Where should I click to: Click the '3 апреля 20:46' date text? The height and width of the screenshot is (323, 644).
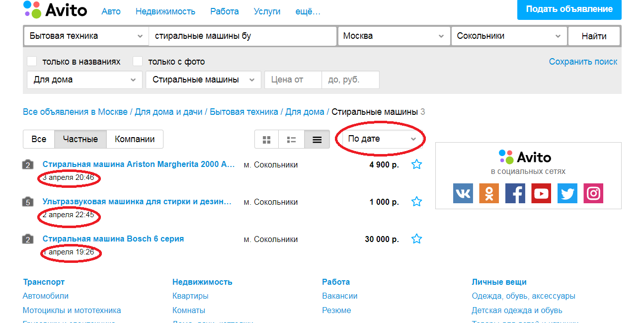[x=69, y=177]
